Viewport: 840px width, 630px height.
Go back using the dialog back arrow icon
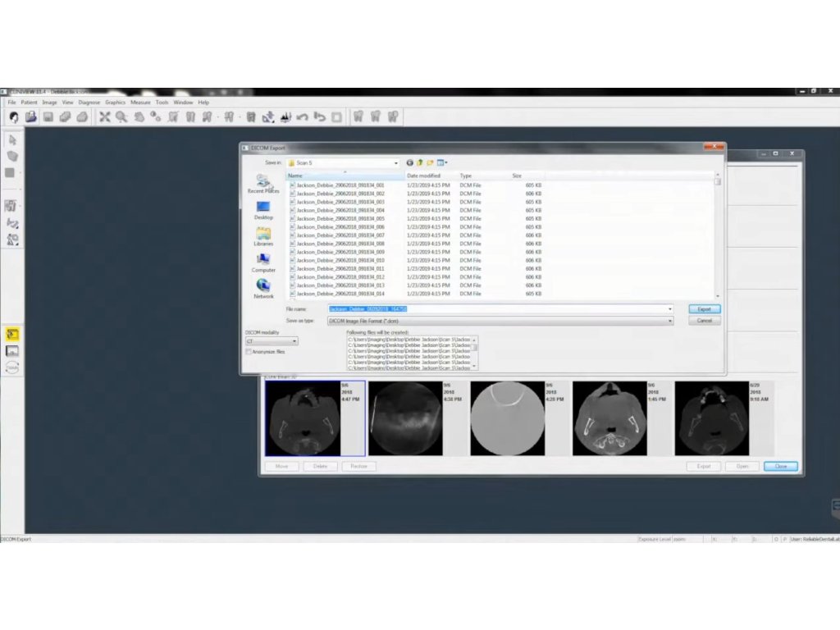(x=410, y=163)
